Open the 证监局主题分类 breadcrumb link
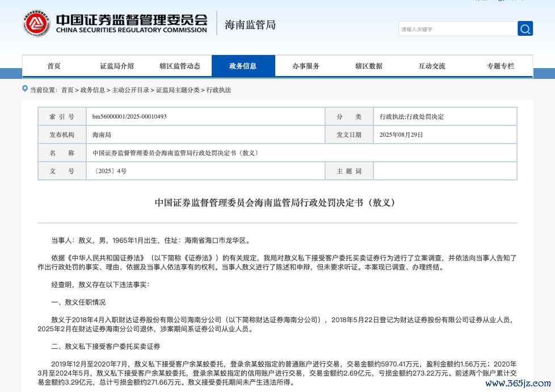555x392 pixels. click(178, 90)
